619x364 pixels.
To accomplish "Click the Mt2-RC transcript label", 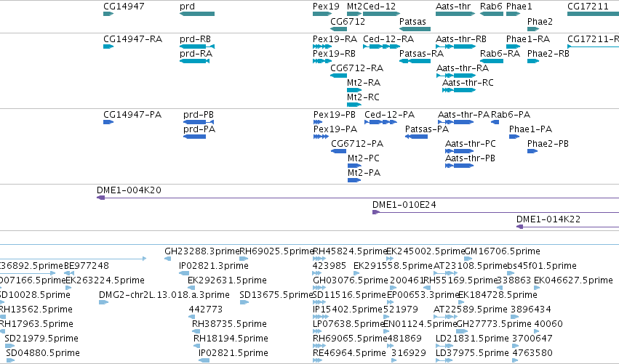I will 363,97.
